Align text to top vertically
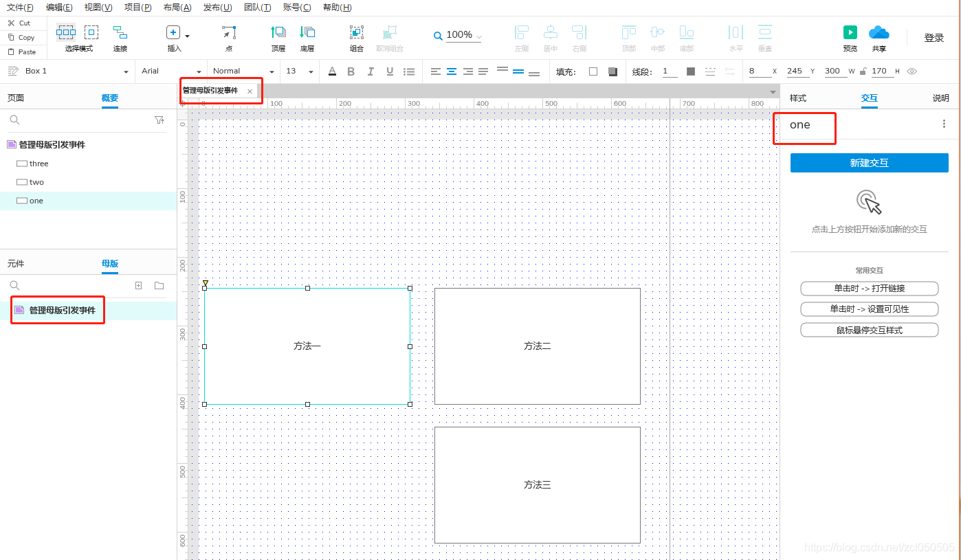 pyautogui.click(x=502, y=70)
